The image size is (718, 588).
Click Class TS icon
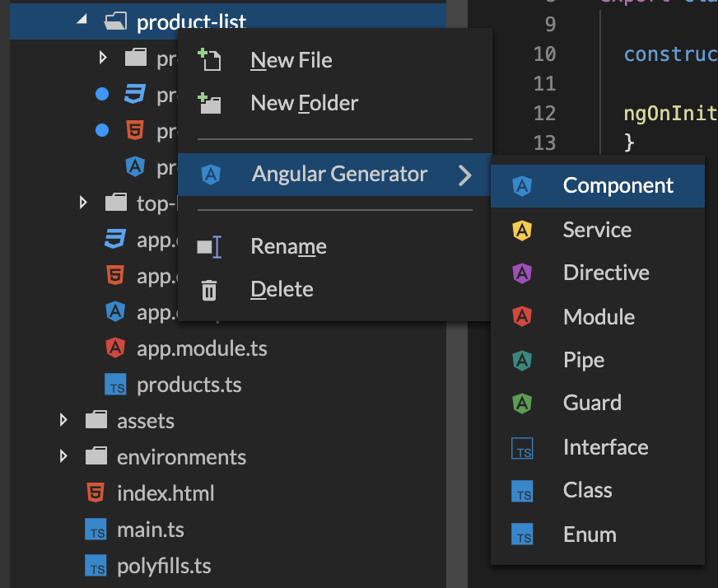522,491
